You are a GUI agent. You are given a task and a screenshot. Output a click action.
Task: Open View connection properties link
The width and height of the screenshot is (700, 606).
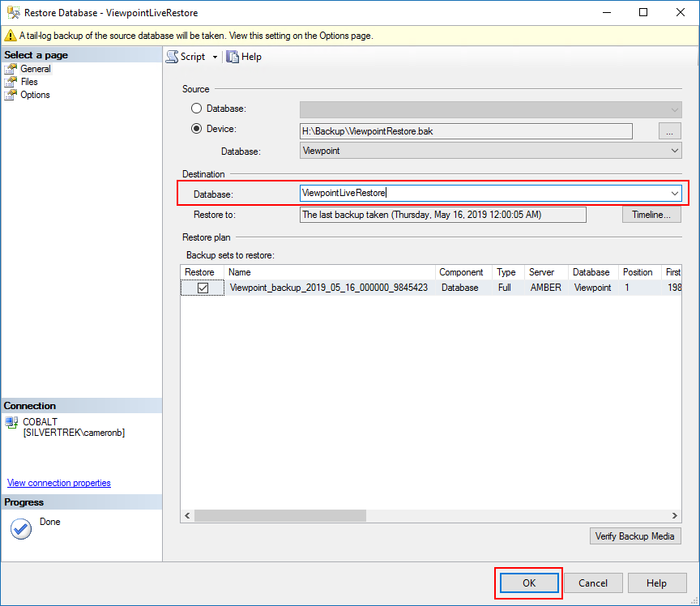(59, 483)
